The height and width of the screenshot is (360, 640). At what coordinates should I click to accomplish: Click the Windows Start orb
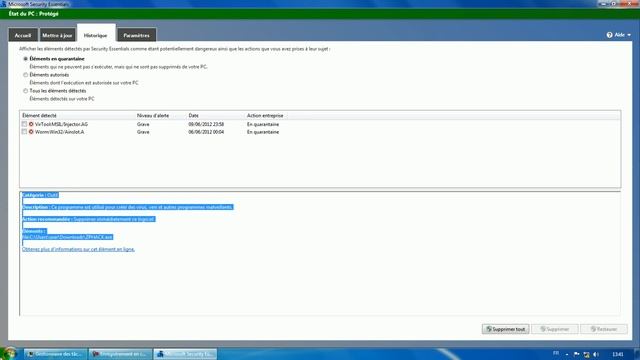coord(9,353)
